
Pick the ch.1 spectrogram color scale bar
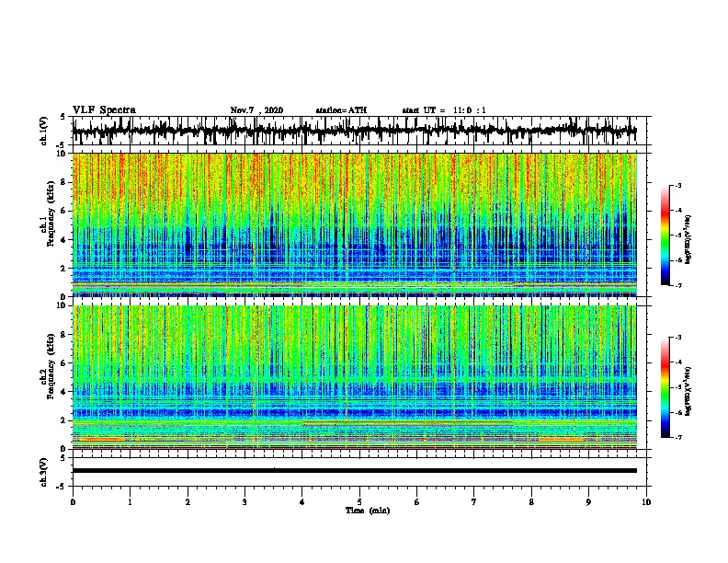pyautogui.click(x=665, y=236)
